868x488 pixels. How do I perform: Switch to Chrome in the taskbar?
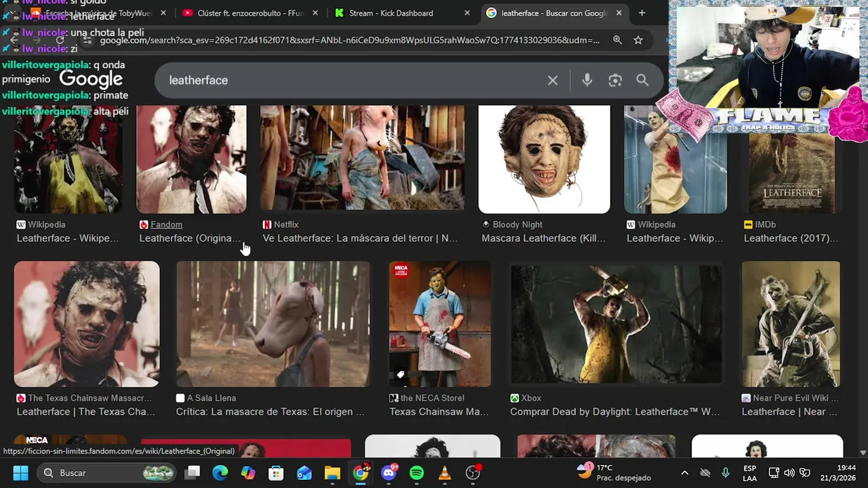click(x=361, y=472)
